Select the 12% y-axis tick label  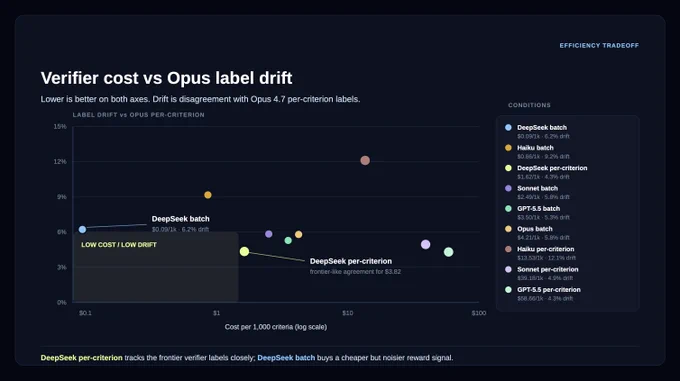[60, 162]
